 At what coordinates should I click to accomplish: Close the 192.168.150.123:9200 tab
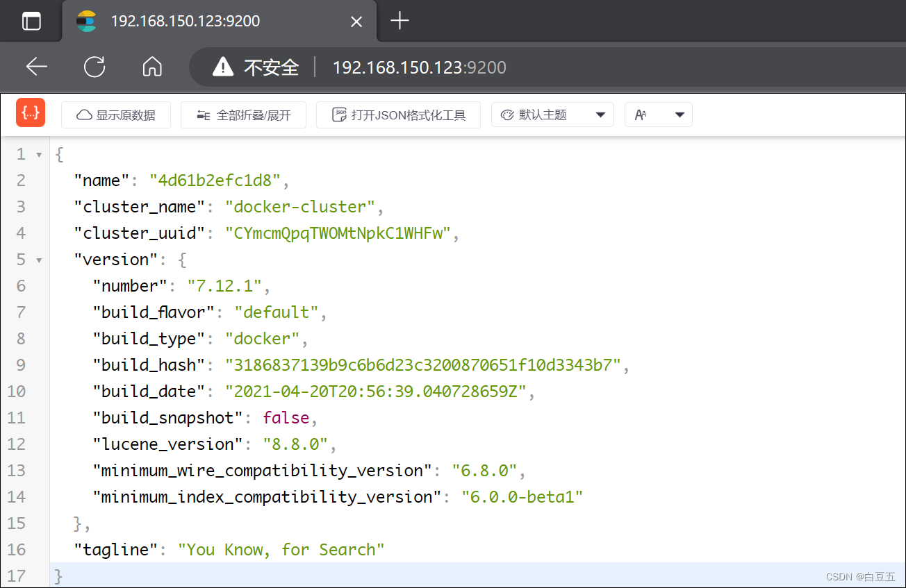pyautogui.click(x=356, y=22)
